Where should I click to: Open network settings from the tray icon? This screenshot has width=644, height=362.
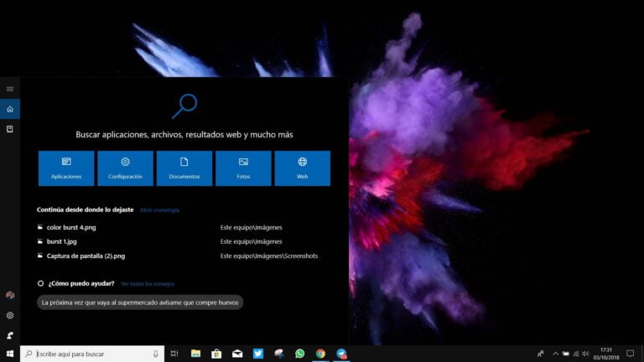(576, 354)
